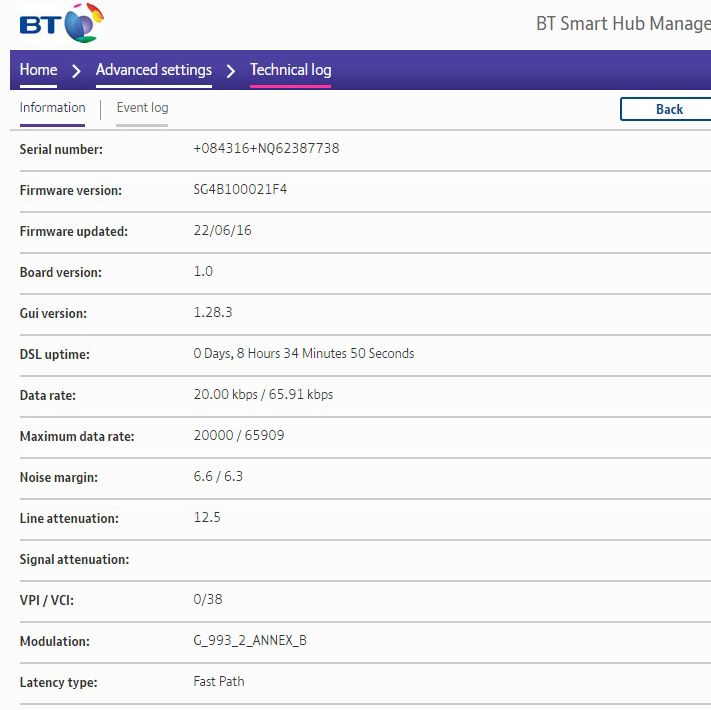711x710 pixels.
Task: Select data rate 20.00 kbps / 65.91 kbps
Action: 263,394
